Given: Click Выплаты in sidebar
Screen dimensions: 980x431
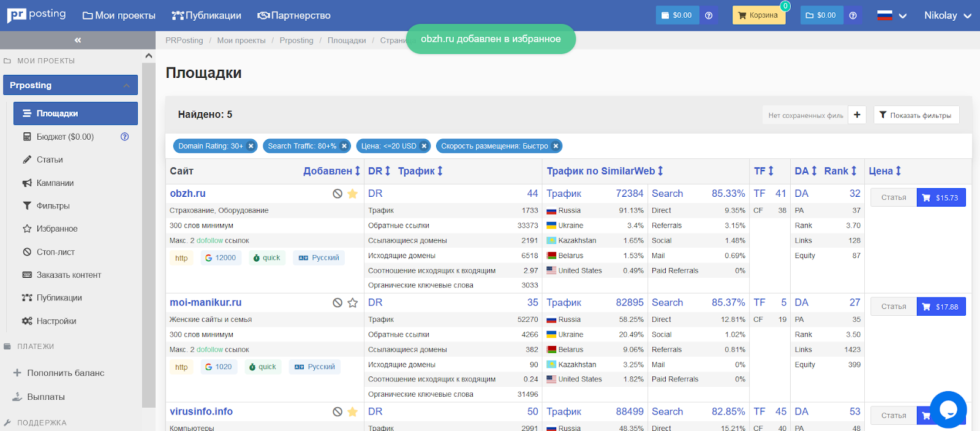Looking at the screenshot, I should tap(39, 397).
